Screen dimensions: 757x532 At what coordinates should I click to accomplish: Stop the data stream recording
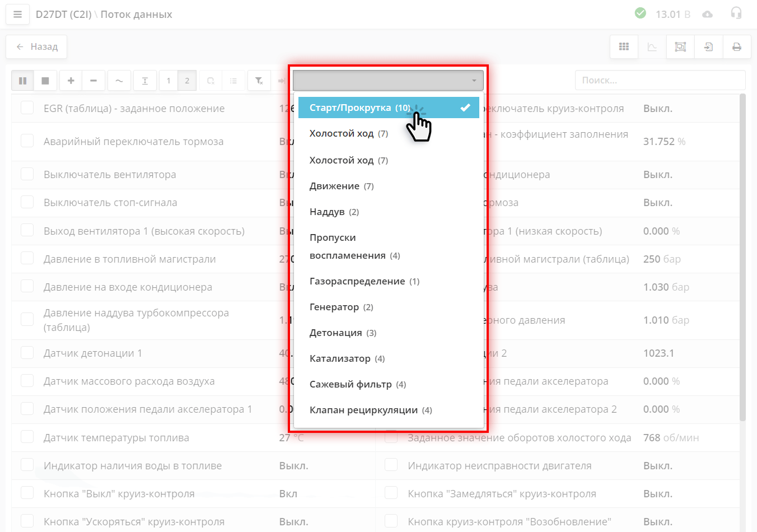click(45, 81)
